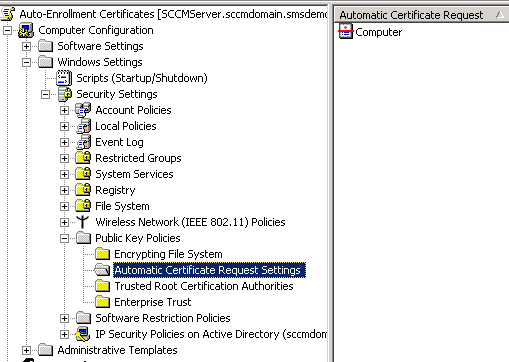Collapse the Windows Settings node
509x362 pixels.
pos(26,63)
